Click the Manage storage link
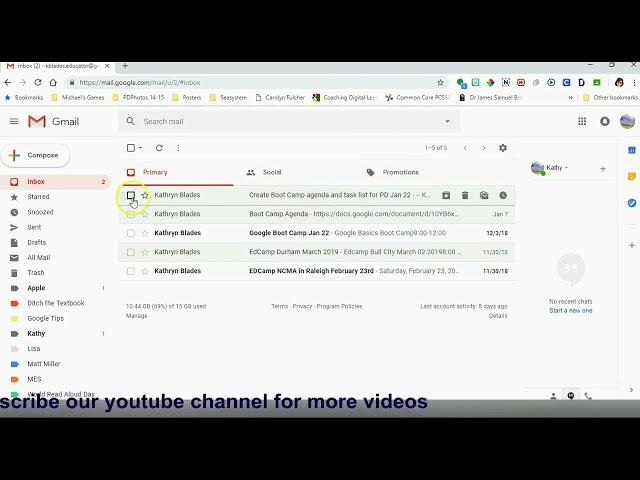The height and width of the screenshot is (480, 640). 136,316
